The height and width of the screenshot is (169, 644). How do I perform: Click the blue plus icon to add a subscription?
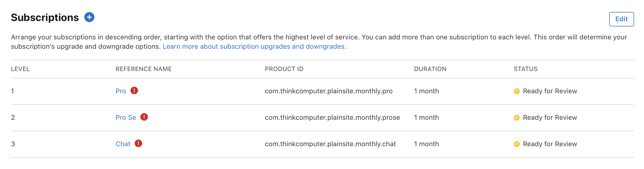tap(89, 17)
